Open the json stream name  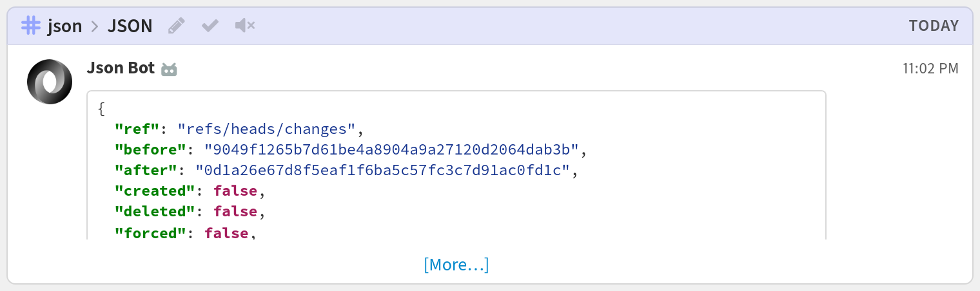pyautogui.click(x=65, y=26)
